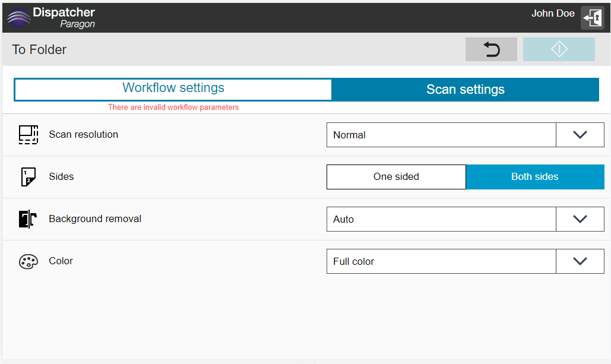The width and height of the screenshot is (611, 364).
Task: Click the Scan resolution icon
Action: tap(29, 135)
